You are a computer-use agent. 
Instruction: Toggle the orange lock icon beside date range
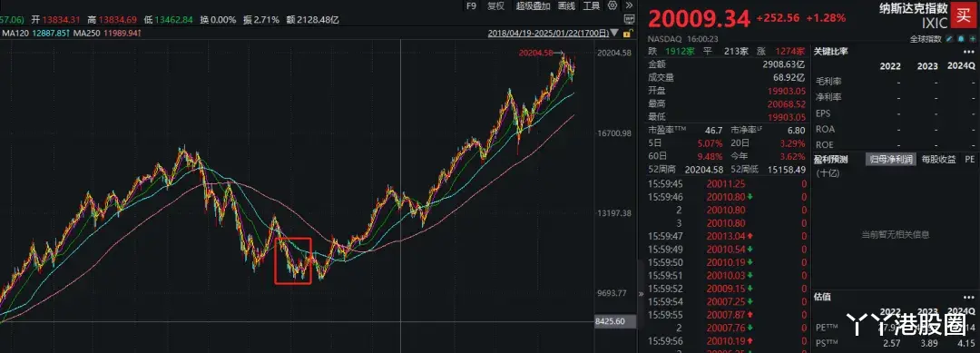click(x=628, y=33)
